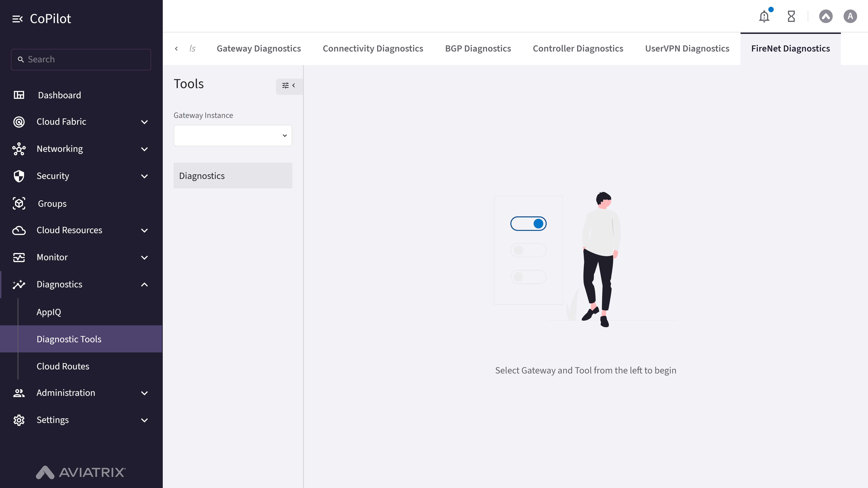Open the Administration menu label
The image size is (868, 488).
66,393
